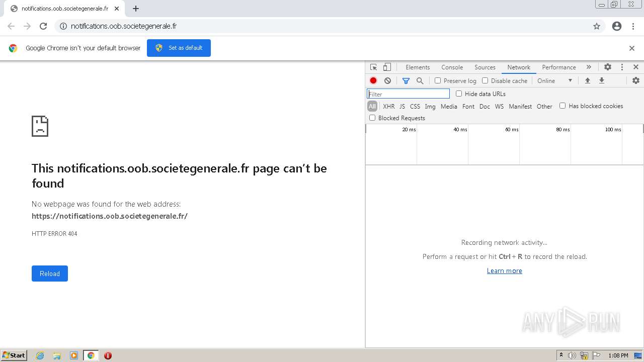Filter requests by Img
Screen dimensions: 644x362
(x=430, y=106)
